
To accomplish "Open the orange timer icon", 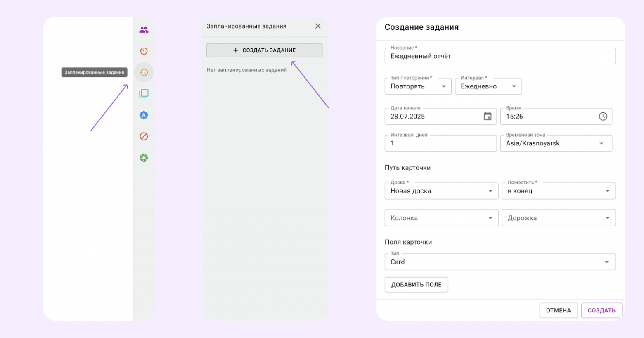I will (143, 50).
